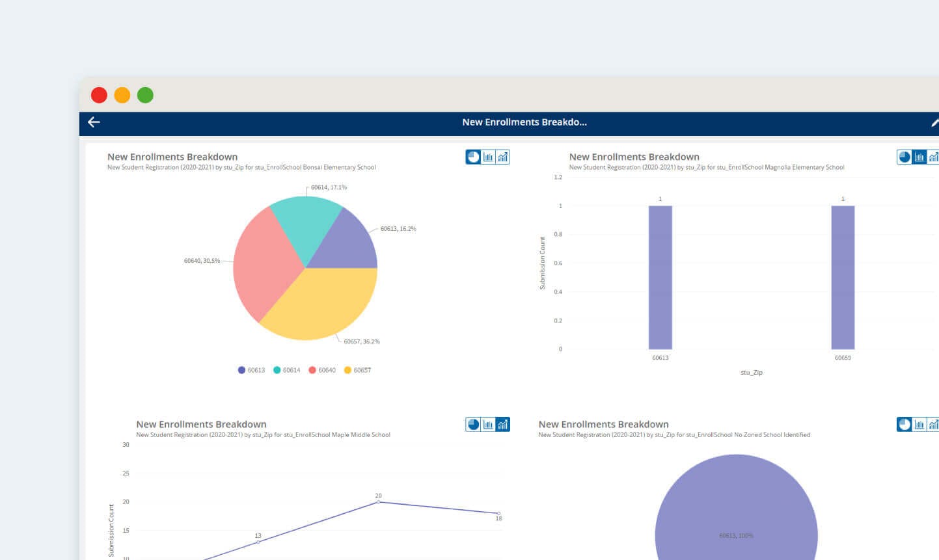Click the title New Enrollments Breakdo in header bar
The image size is (939, 560).
(525, 122)
